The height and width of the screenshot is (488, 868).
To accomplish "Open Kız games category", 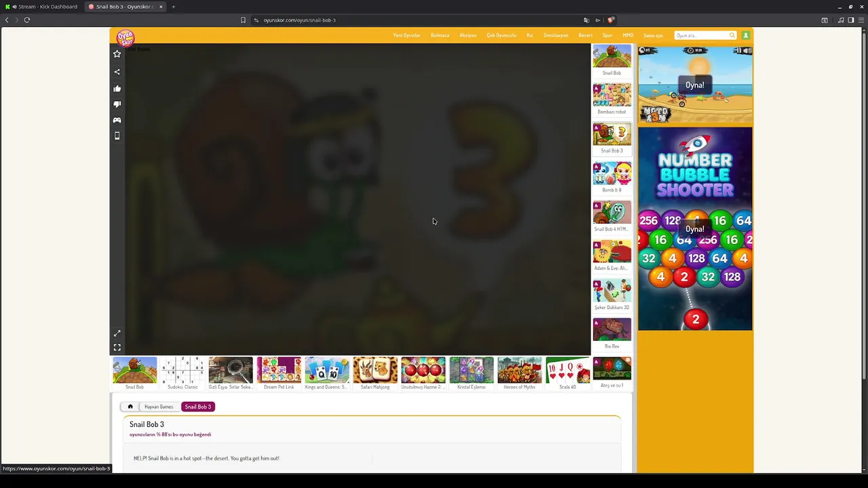I will (x=530, y=35).
